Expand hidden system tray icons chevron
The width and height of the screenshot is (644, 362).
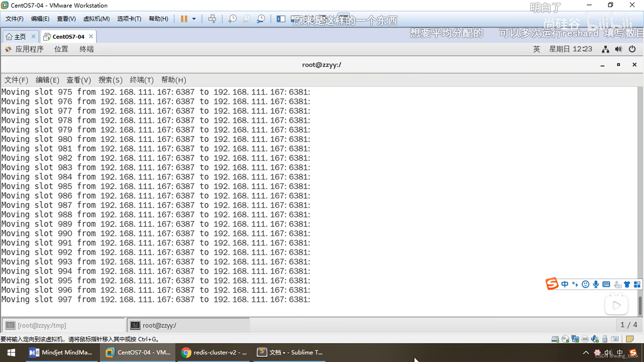click(586, 353)
